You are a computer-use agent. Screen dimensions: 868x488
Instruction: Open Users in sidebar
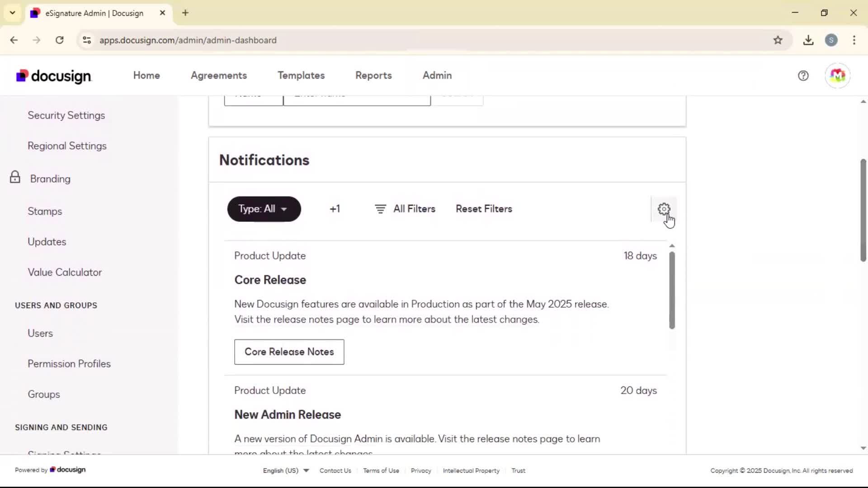click(40, 333)
